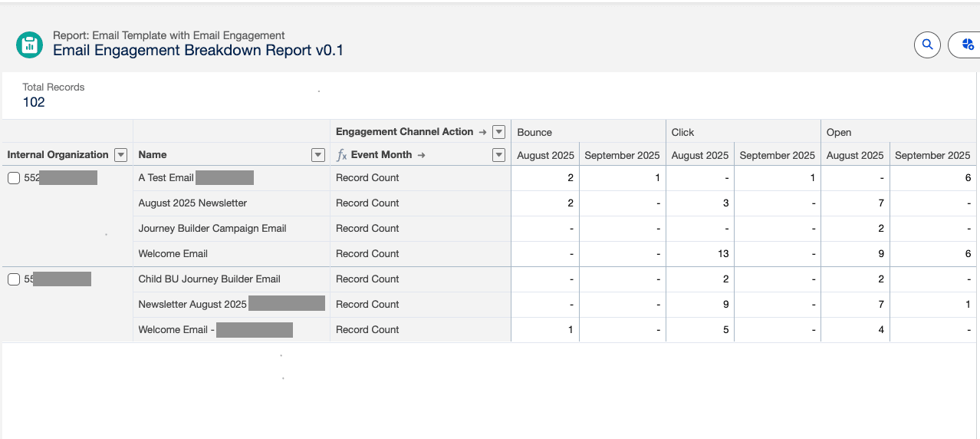Open the chart toggle button at top right
Screen dimensions: 980x439
click(965, 45)
